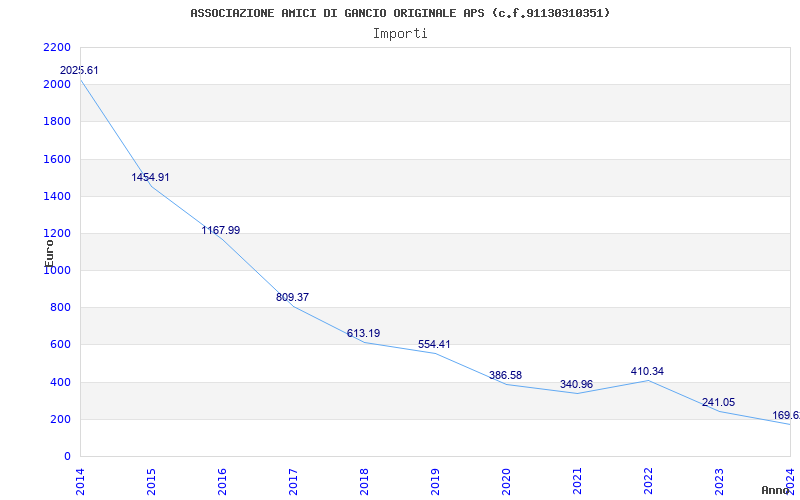Select x-axis year 2015
Viewport: 800px width, 500px height.
[x=151, y=481]
